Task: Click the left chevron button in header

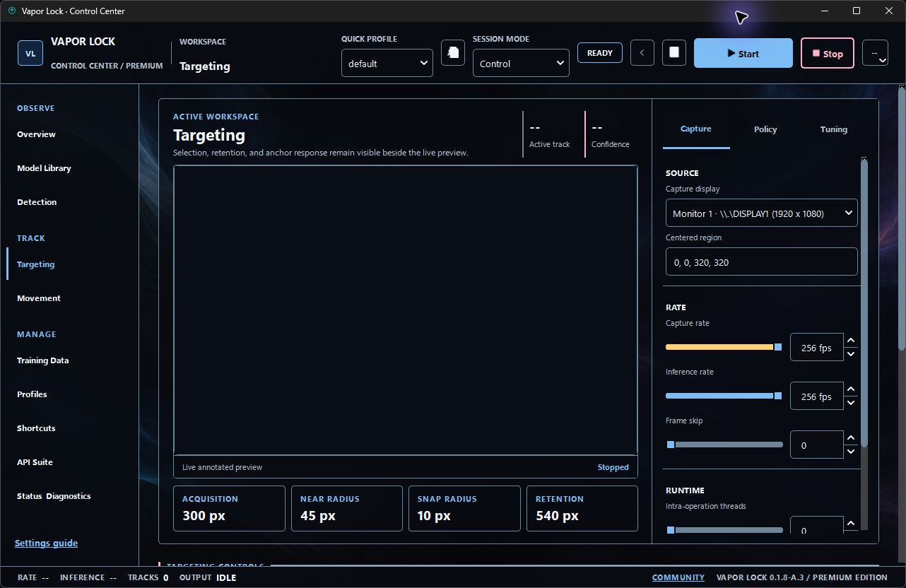Action: click(x=642, y=53)
